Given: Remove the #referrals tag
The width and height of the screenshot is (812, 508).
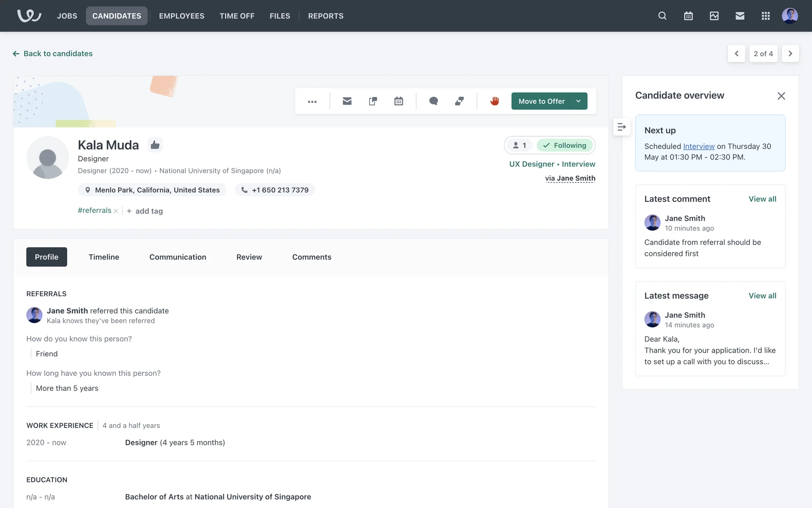Looking at the screenshot, I should click(x=116, y=211).
